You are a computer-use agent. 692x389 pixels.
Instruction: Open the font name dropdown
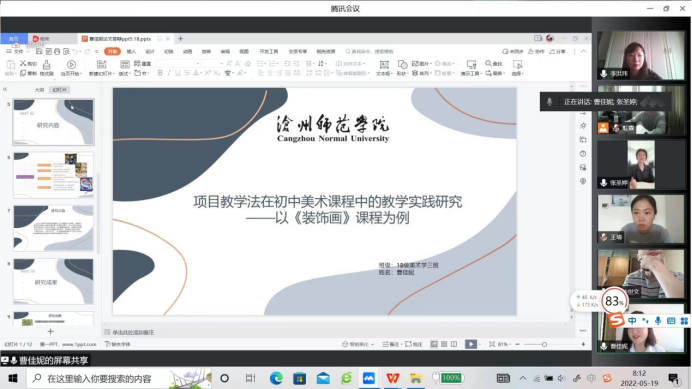click(x=178, y=64)
